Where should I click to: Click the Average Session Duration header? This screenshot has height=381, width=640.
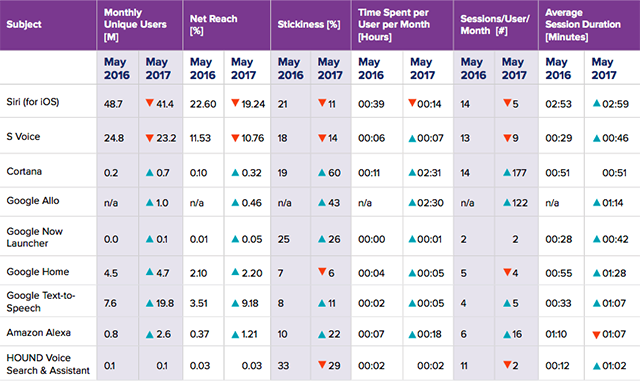pos(582,25)
